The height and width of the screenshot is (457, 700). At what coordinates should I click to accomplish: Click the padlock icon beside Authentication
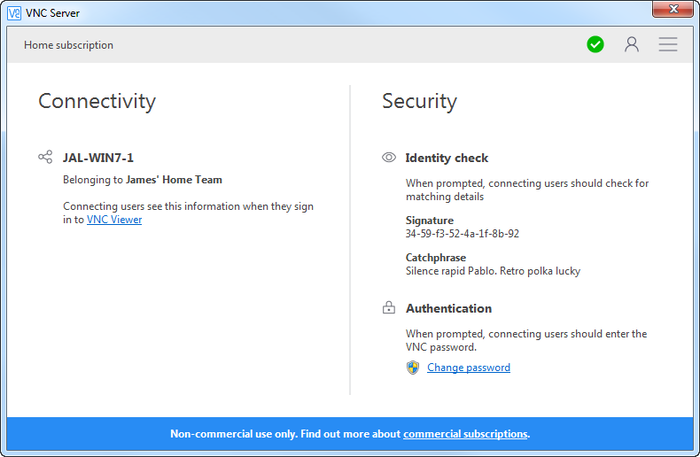coord(389,308)
